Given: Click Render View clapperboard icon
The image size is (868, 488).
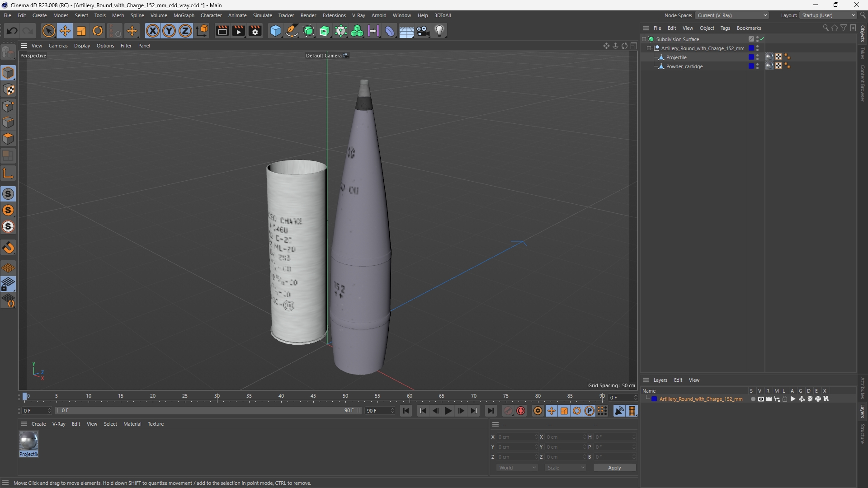Looking at the screenshot, I should [x=222, y=31].
